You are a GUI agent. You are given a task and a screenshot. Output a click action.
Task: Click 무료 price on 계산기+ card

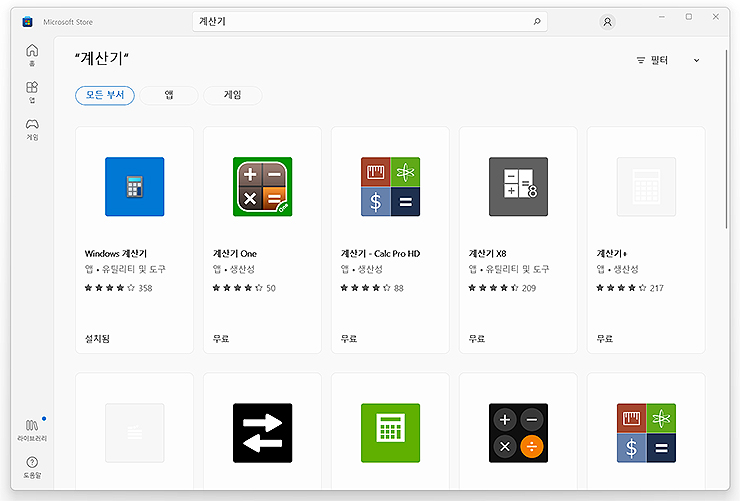tap(605, 339)
